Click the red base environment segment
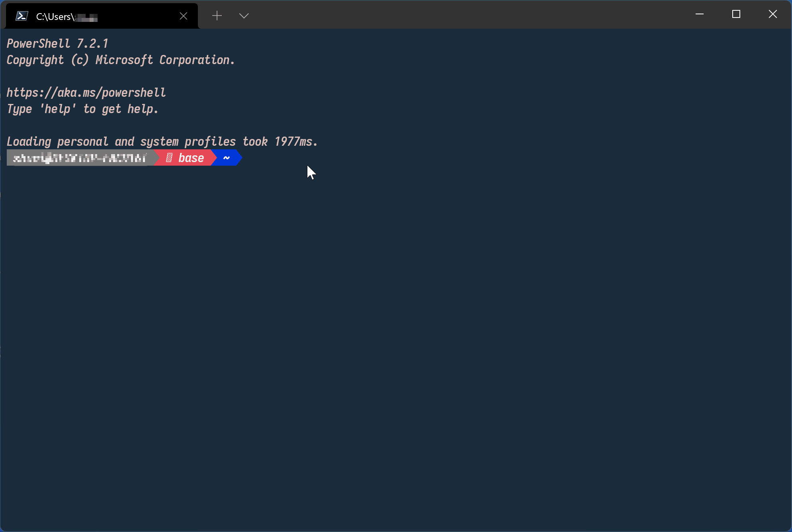Viewport: 792px width, 532px height. pos(191,158)
